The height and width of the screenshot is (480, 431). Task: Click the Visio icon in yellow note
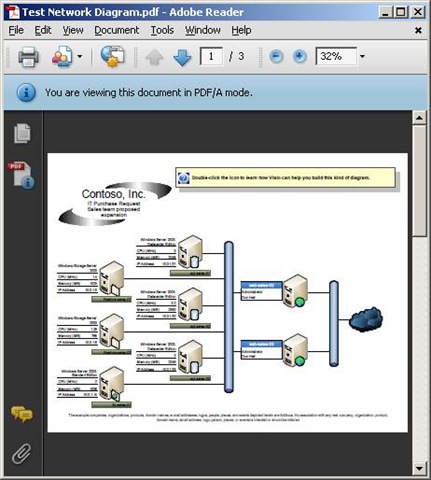click(184, 178)
